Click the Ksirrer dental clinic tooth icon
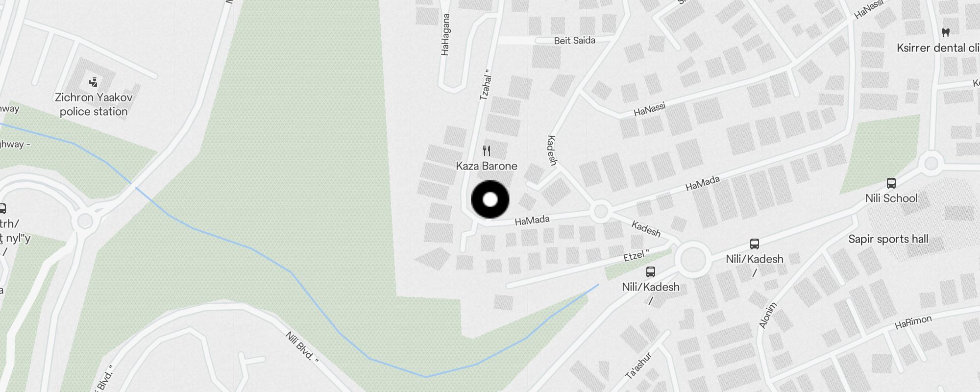980x392 pixels. 946,32
